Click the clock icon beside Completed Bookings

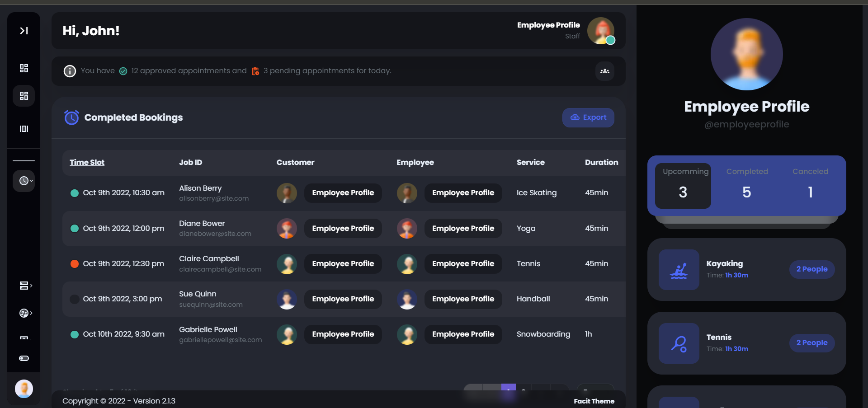click(x=71, y=117)
